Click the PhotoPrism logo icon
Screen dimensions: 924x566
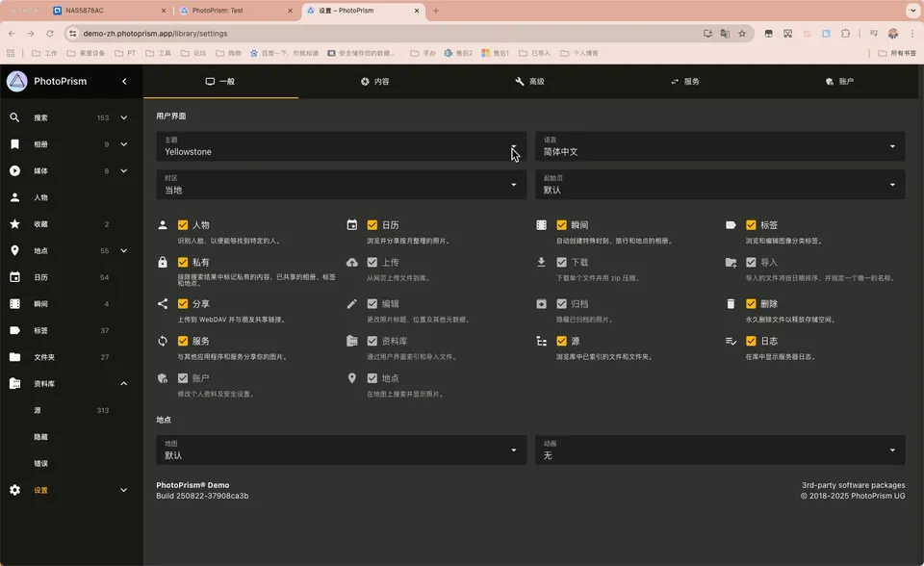[x=17, y=82]
